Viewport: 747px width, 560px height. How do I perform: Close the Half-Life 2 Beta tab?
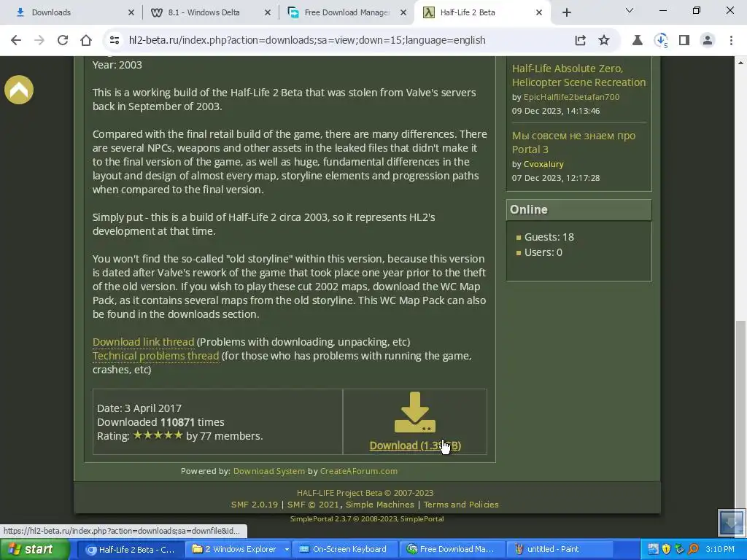[x=539, y=13]
